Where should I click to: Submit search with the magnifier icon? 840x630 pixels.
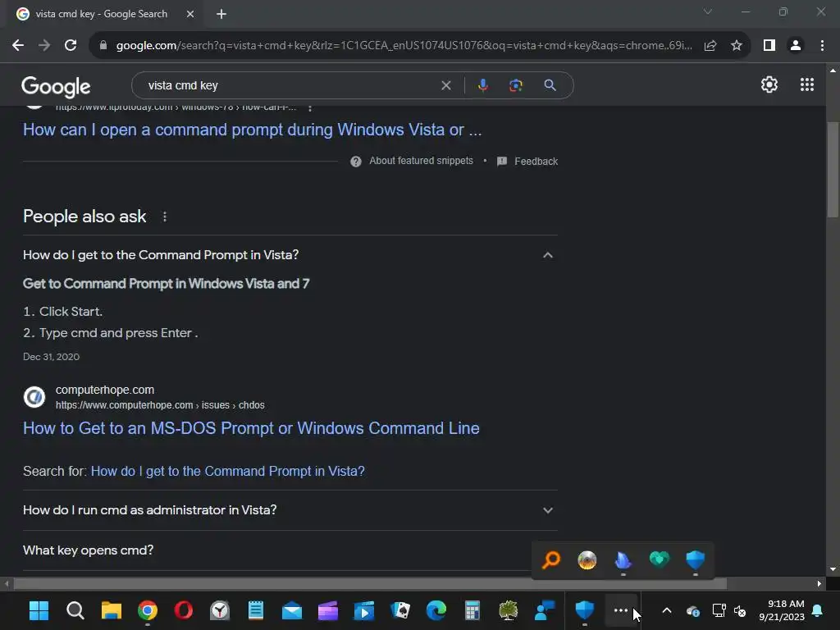[550, 85]
